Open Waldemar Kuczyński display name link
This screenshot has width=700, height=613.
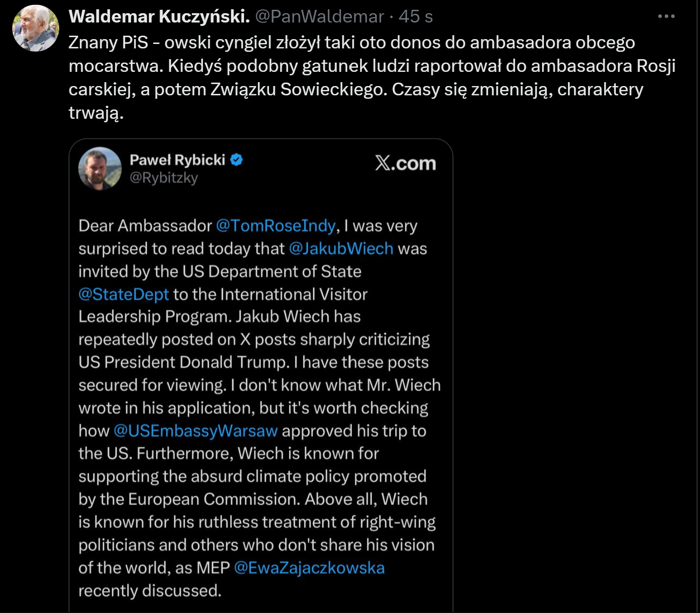(x=159, y=17)
